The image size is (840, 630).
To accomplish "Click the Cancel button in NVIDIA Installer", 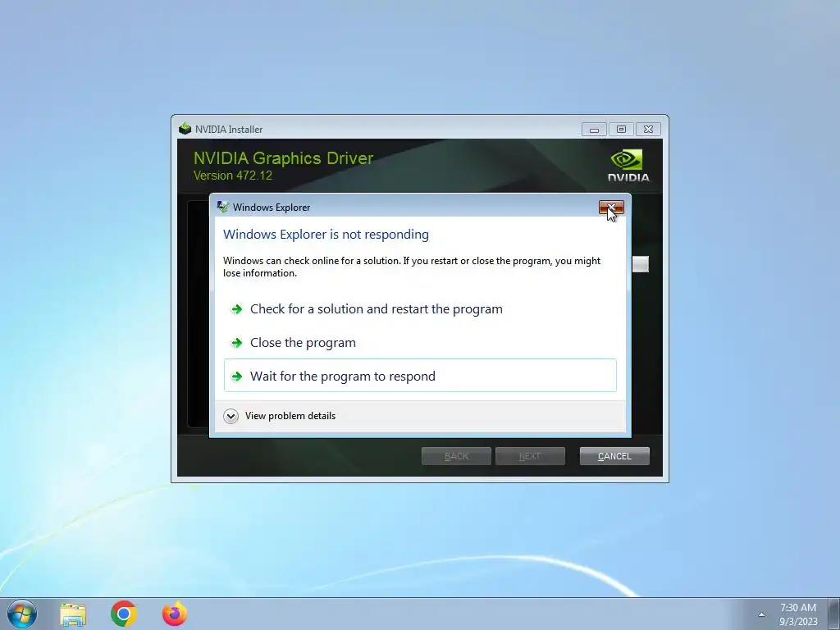I will coord(614,456).
